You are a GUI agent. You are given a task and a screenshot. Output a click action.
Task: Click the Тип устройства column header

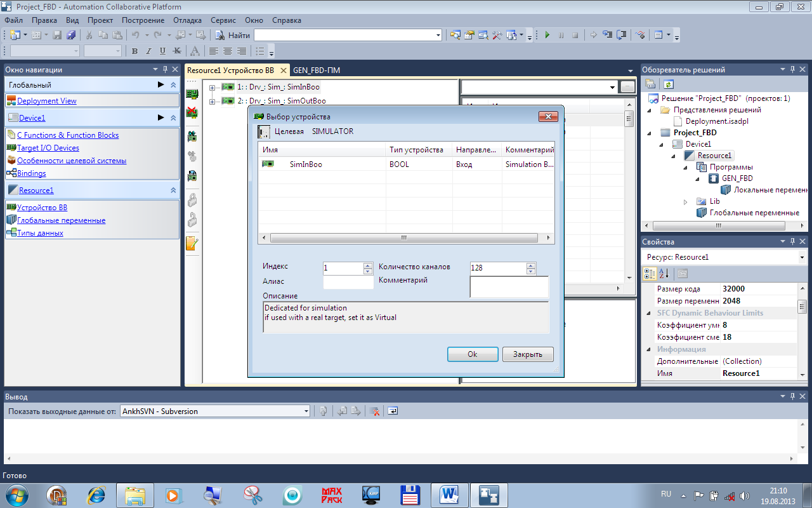click(x=419, y=150)
